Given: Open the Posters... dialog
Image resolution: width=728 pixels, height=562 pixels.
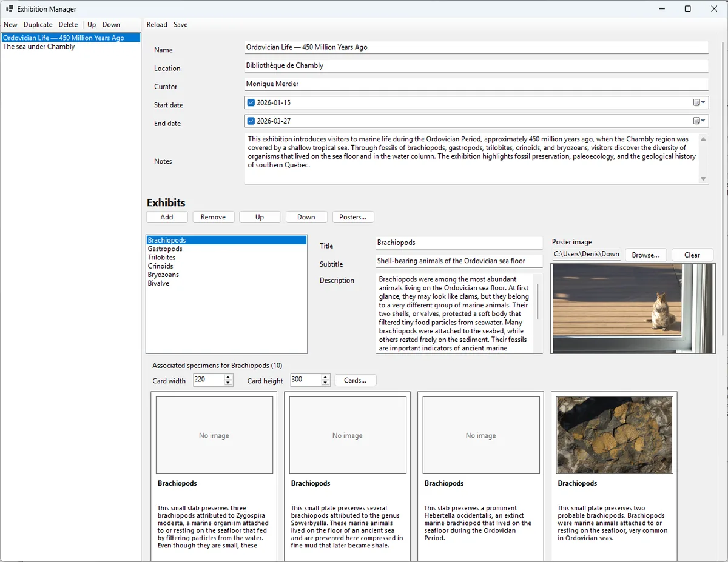Looking at the screenshot, I should click(x=353, y=217).
